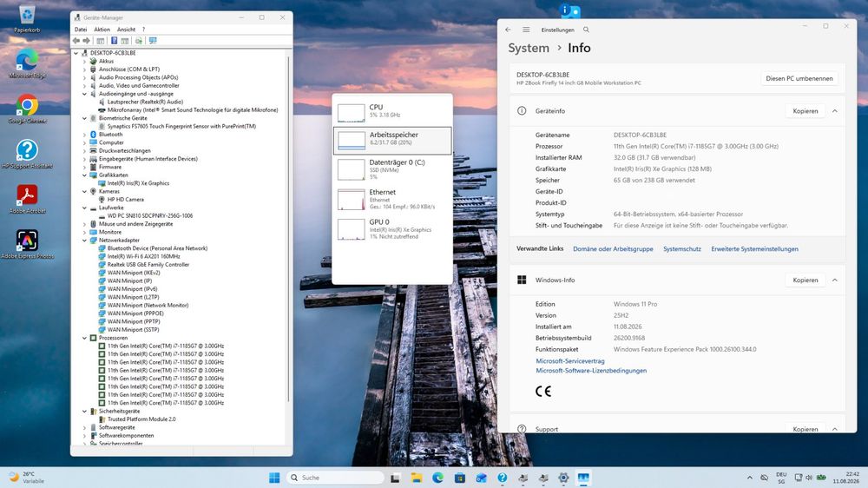Image resolution: width=868 pixels, height=488 pixels.
Task: Open the Ansicht menu
Action: tap(126, 30)
